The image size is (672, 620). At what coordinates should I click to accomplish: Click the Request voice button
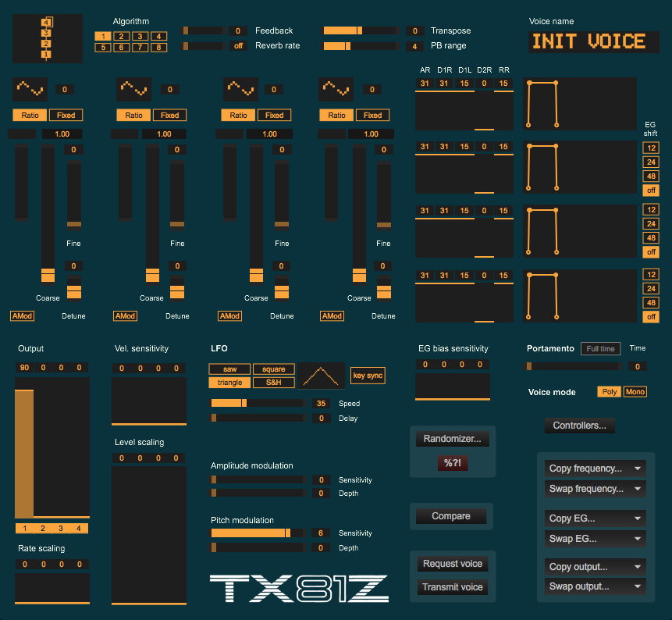[x=452, y=564]
